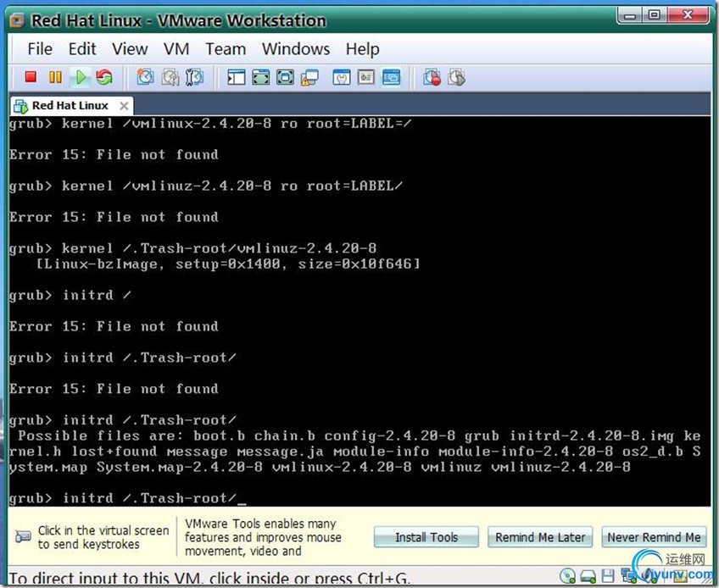
Task: Click the CD/DVD drive status icon
Action: pos(568,575)
